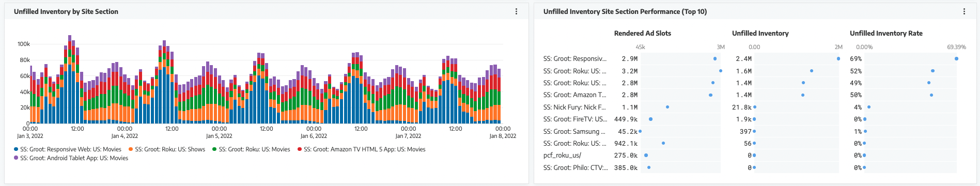This screenshot has height=186, width=980.
Task: Click the 20k y-axis label
Action: pos(25,108)
